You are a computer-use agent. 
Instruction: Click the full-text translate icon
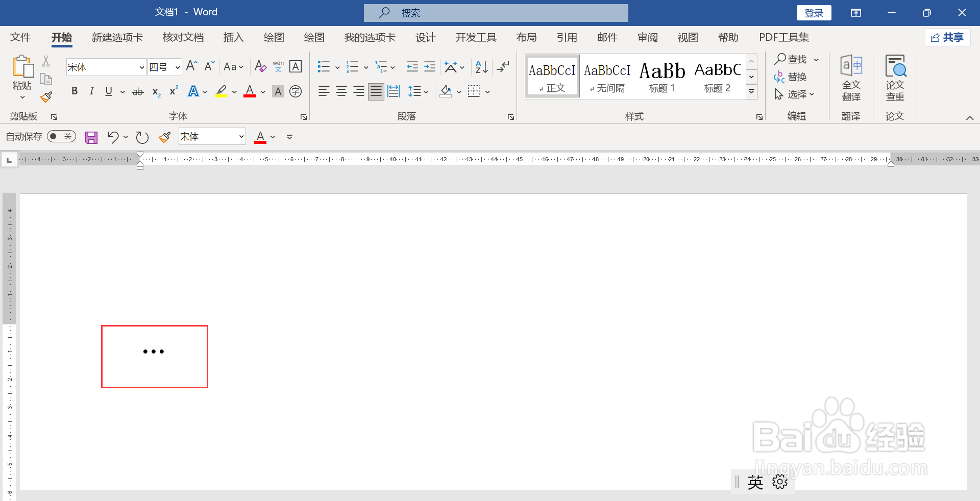tap(851, 78)
